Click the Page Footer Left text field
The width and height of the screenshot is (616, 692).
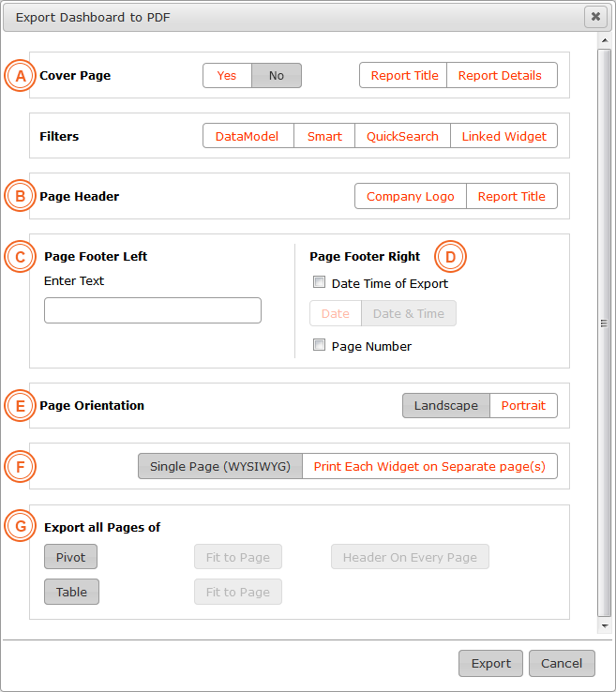[x=153, y=310]
